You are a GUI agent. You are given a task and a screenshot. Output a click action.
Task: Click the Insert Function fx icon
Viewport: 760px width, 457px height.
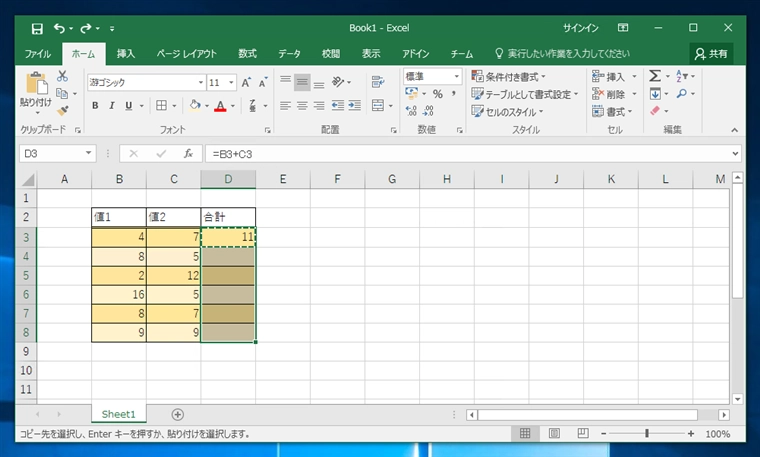188,154
